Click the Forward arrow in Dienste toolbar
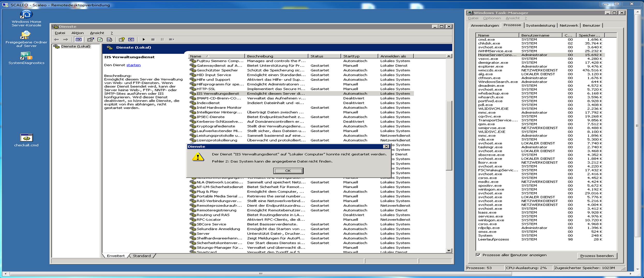Screen dimensions: 644x278 (66, 40)
